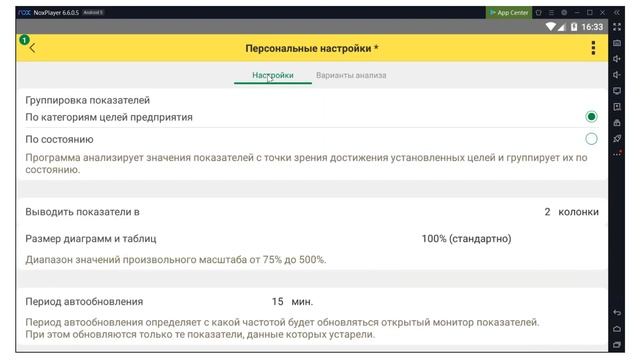Click the 'колонки' unit text
The image size is (640, 360).
[x=578, y=212]
